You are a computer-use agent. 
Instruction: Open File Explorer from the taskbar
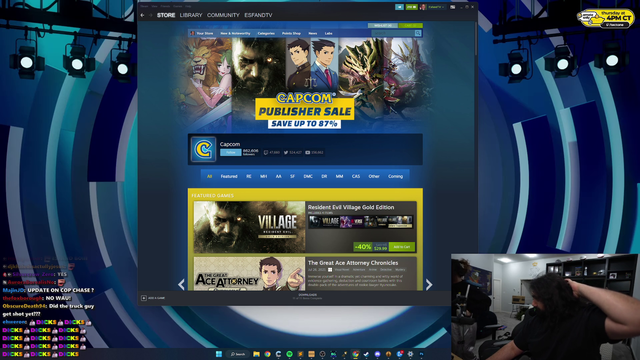(256, 354)
